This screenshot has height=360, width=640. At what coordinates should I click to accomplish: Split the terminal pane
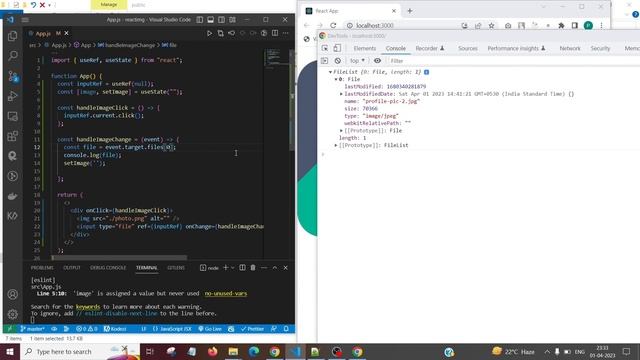coord(242,268)
